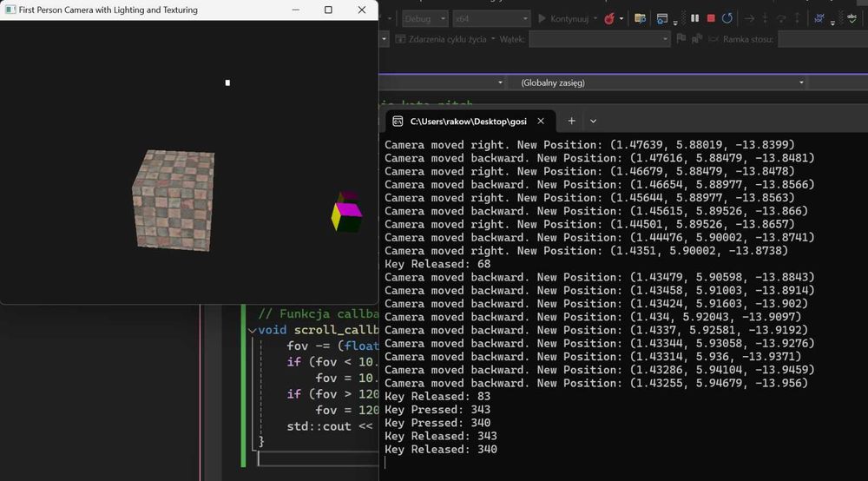Click the browser window icon in debug toolbar

tap(662, 18)
